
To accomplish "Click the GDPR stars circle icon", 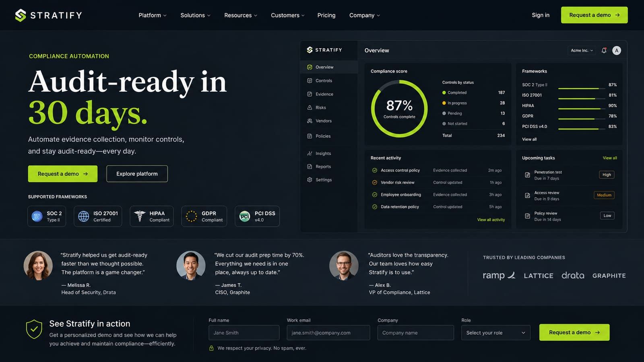I will [191, 216].
